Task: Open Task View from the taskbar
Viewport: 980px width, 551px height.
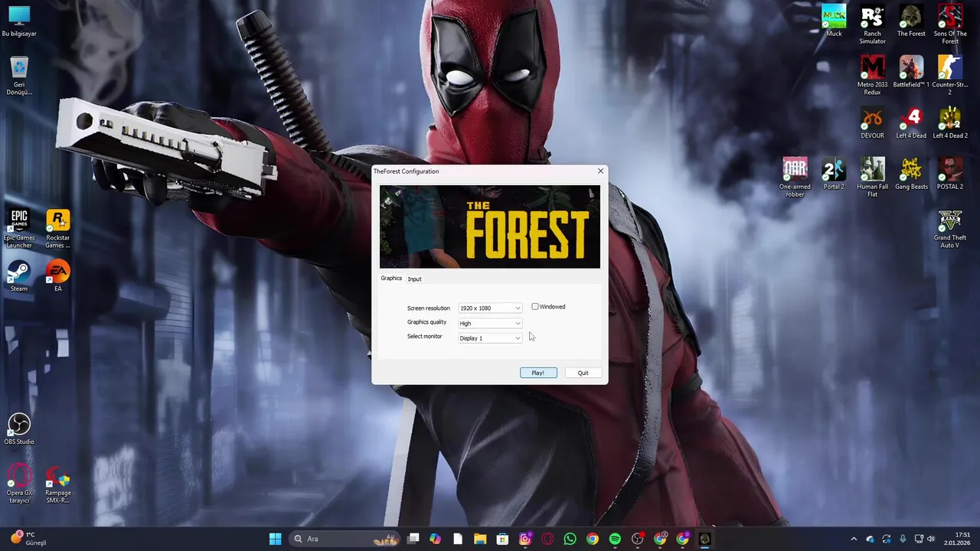Action: (413, 539)
